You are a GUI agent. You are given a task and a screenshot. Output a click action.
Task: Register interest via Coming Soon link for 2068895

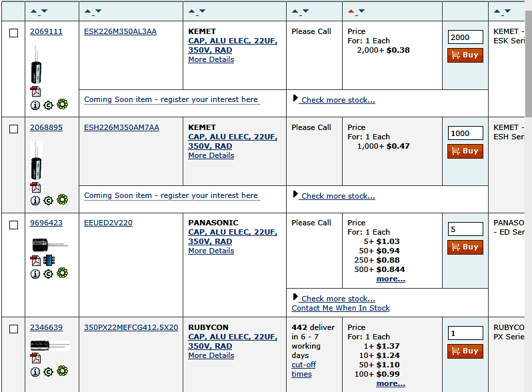pyautogui.click(x=171, y=195)
